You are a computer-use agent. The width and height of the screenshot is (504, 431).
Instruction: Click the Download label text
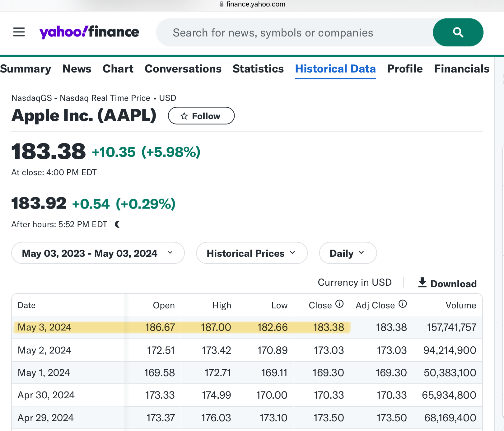(x=453, y=284)
